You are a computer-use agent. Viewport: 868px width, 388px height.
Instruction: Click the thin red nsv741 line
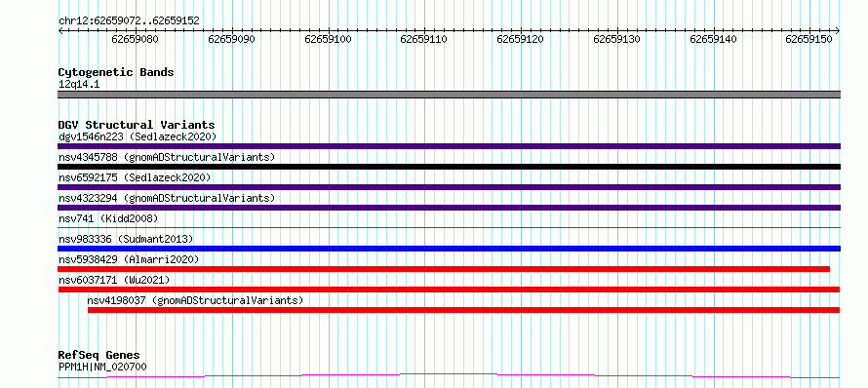[449, 227]
